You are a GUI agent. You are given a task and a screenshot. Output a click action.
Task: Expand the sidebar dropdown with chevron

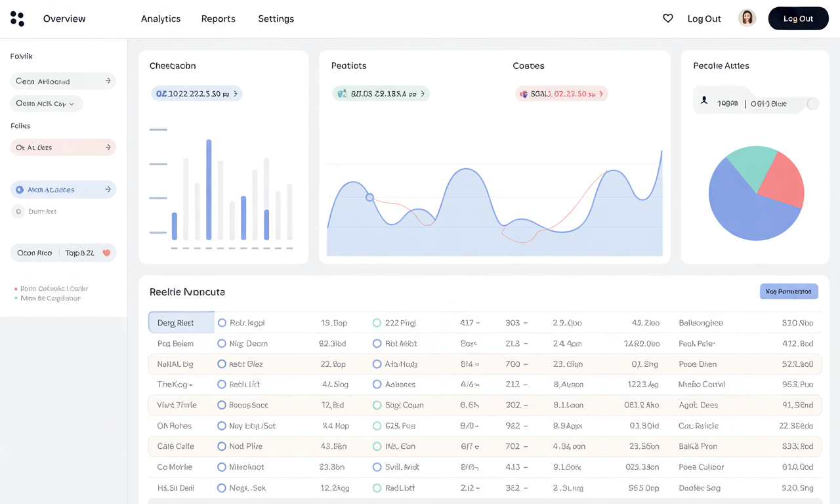point(72,104)
